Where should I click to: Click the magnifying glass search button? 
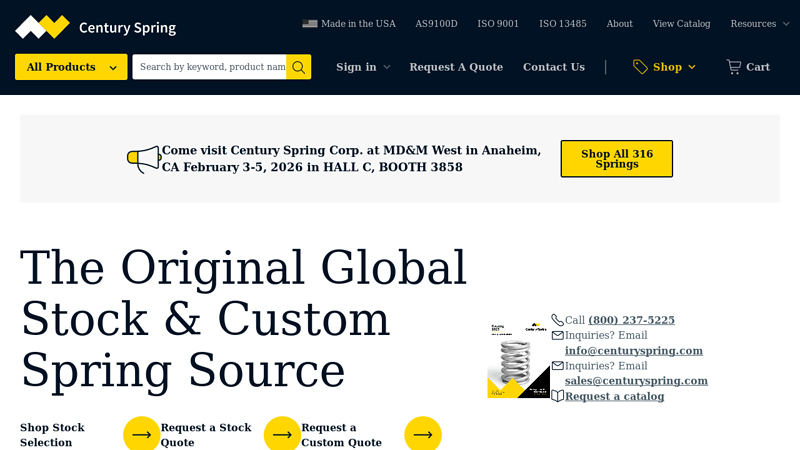(x=298, y=67)
